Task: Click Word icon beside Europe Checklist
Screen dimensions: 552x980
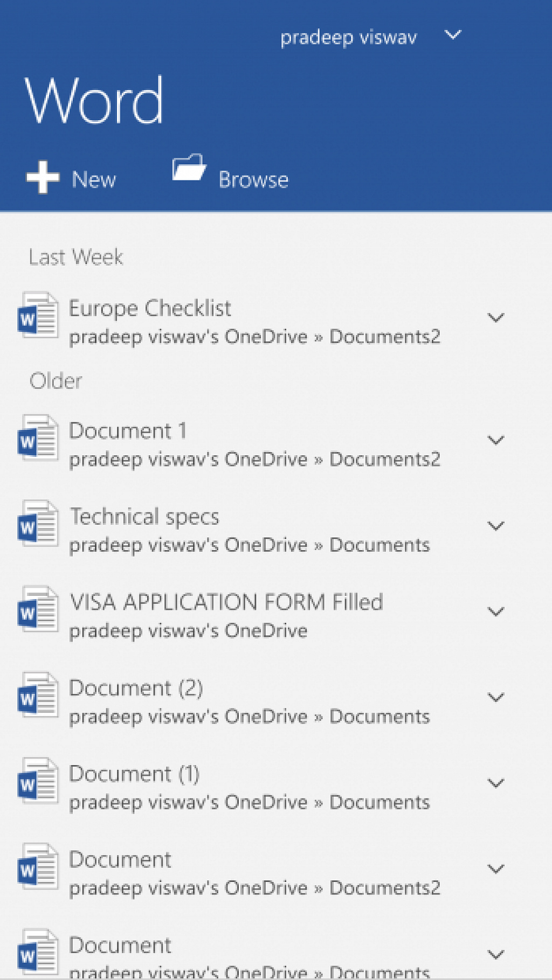Action: pos(38,315)
